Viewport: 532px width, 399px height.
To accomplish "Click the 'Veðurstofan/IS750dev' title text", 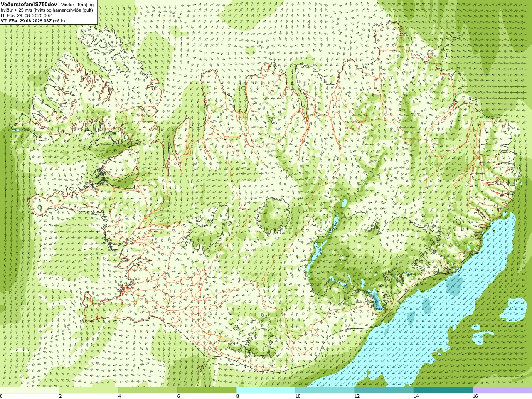I will pos(29,4).
